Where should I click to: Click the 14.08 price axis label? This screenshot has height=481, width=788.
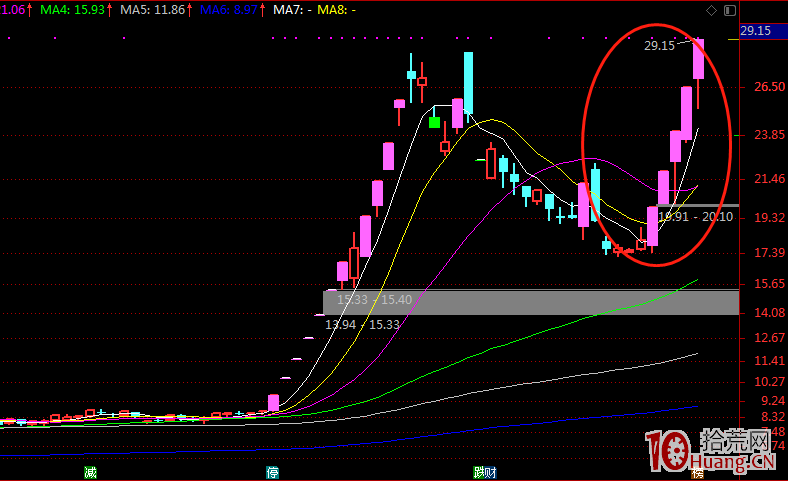pyautogui.click(x=769, y=313)
